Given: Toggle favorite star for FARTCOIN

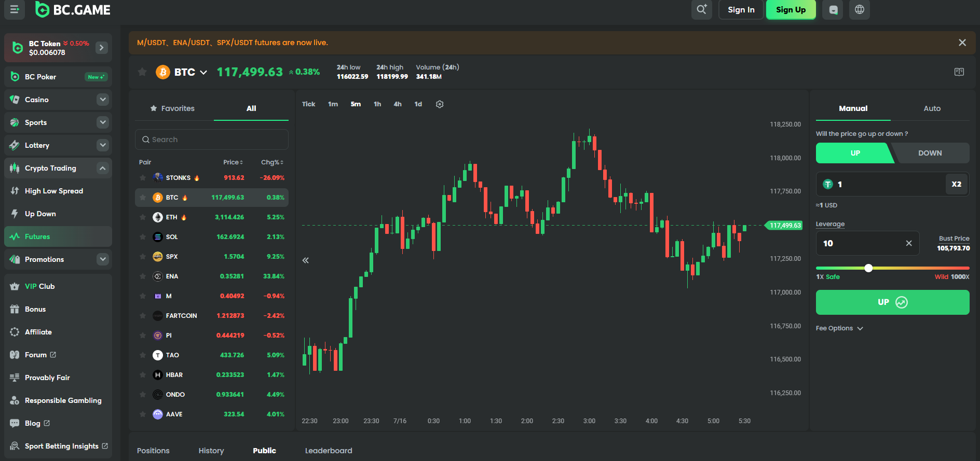Looking at the screenshot, I should click(143, 316).
